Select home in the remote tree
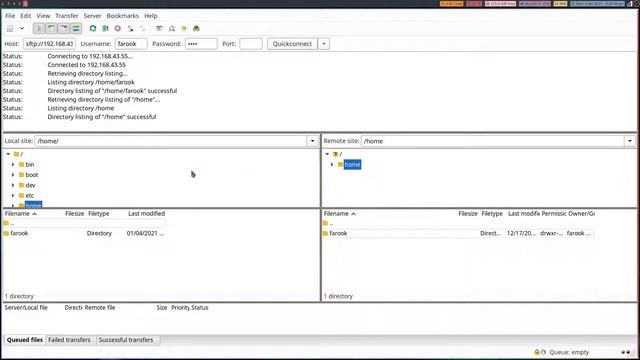Screen dimensions: 640x360 [x=352, y=164]
